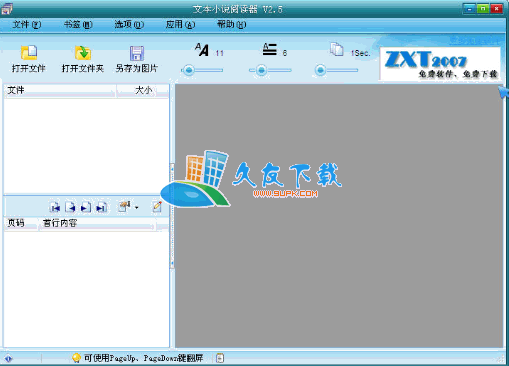Click the edit bookmark pencil icon
This screenshot has width=509, height=366.
point(157,207)
